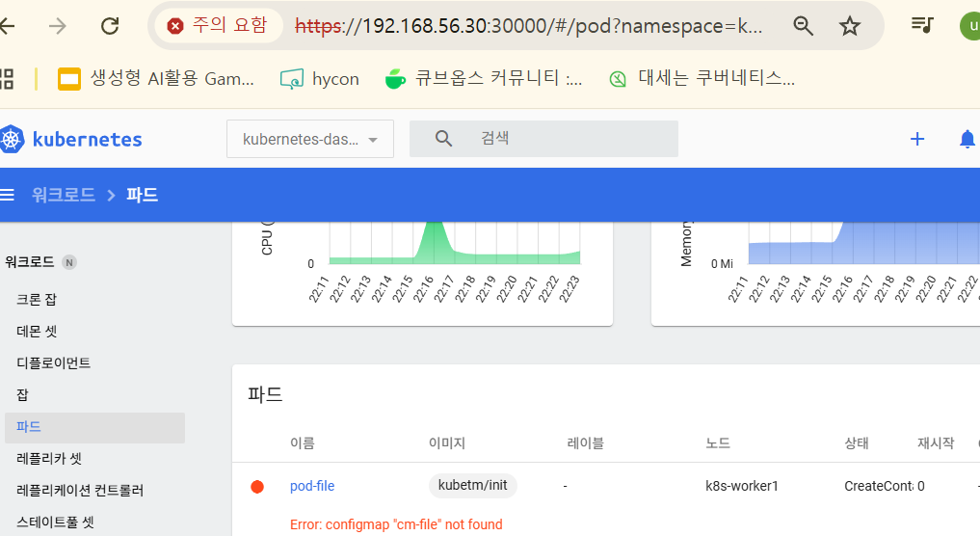Open the address bar zoom magnifier
The image size is (980, 536).
tap(803, 26)
